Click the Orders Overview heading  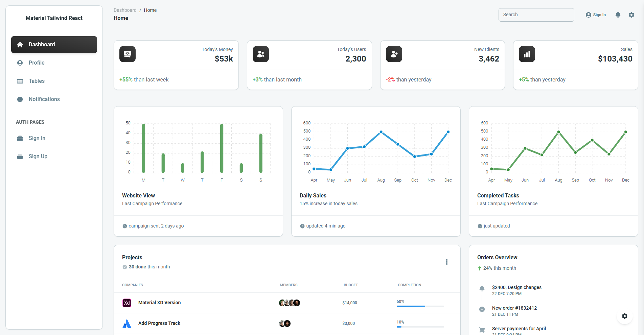(x=497, y=258)
